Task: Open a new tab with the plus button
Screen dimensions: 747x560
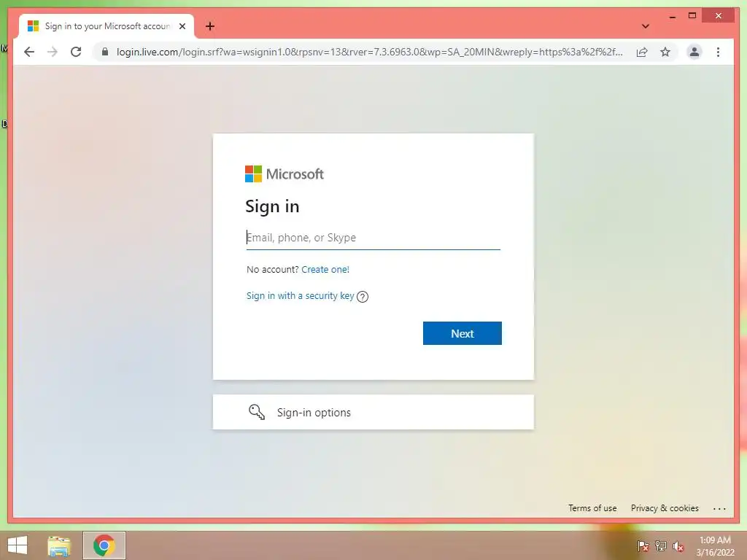Action: point(209,26)
